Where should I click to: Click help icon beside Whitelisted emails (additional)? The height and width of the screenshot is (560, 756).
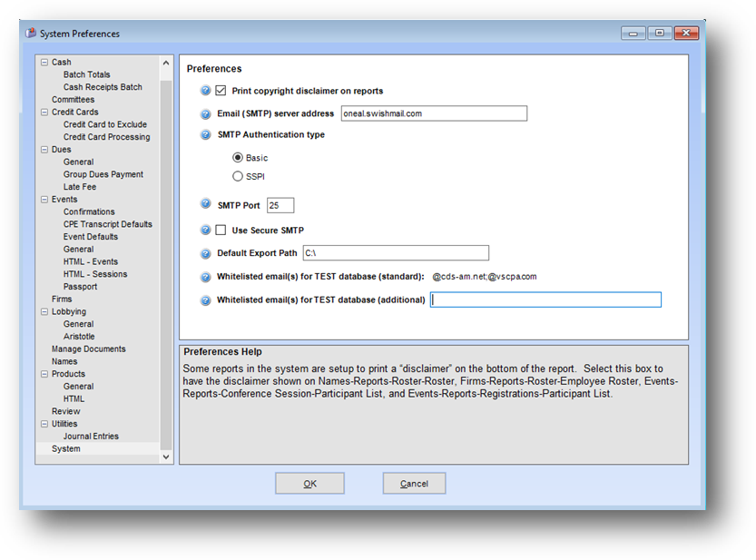[x=205, y=300]
